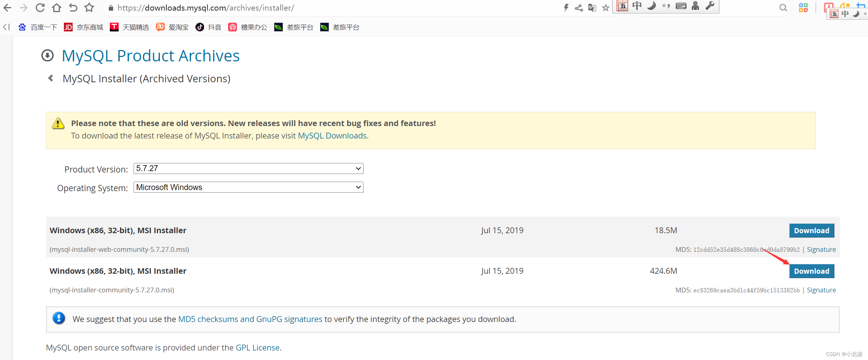Click the blue exclamation info icon
The image size is (868, 360).
pyautogui.click(x=59, y=318)
